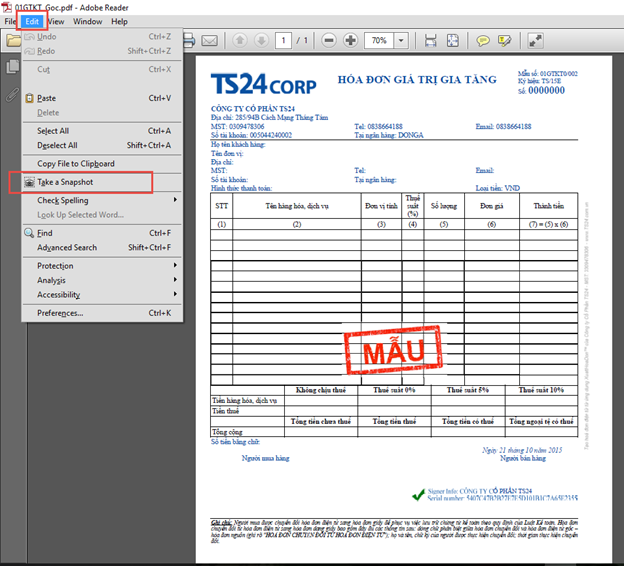
Task: Open Preferences from the Edit menu
Action: (102, 313)
